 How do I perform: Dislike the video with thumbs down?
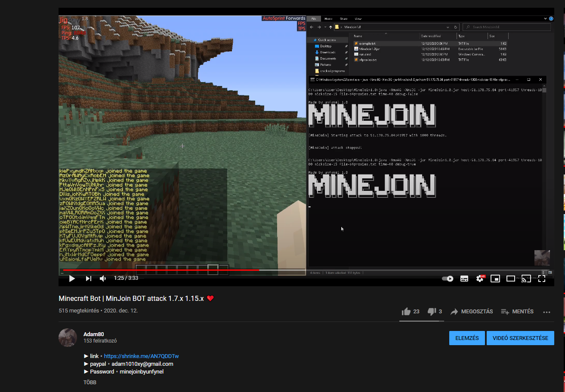435,312
